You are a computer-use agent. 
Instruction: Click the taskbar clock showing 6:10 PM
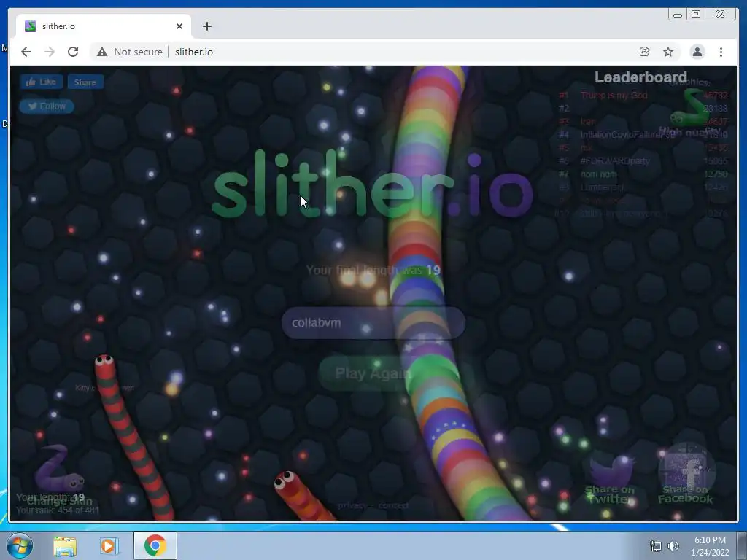[x=710, y=546]
